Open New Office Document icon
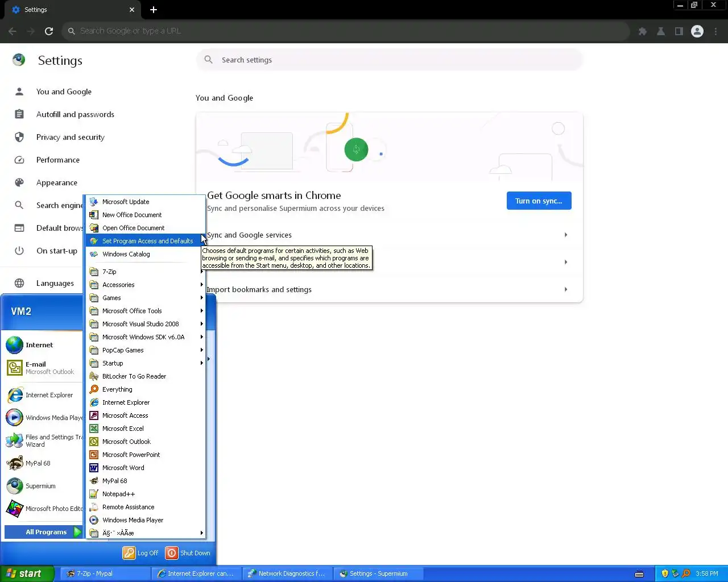This screenshot has height=582, width=728. (x=94, y=215)
